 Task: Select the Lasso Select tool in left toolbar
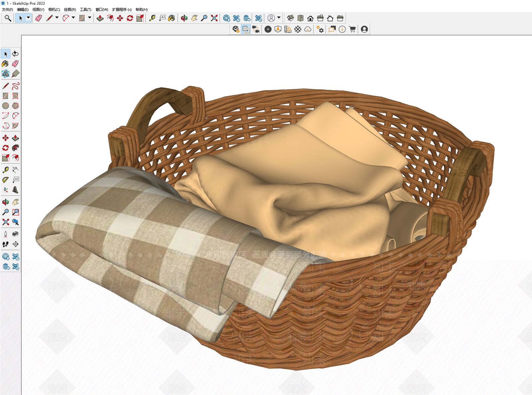pyautogui.click(x=15, y=54)
